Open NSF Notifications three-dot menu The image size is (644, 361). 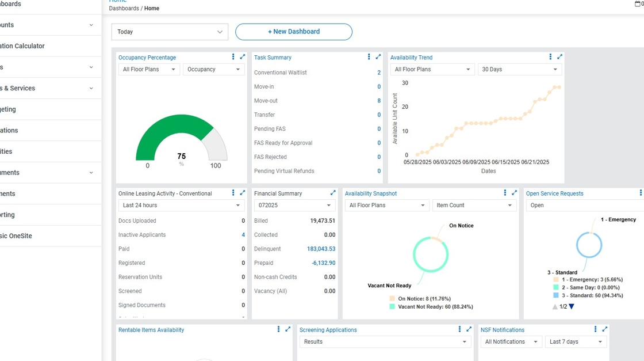point(595,329)
